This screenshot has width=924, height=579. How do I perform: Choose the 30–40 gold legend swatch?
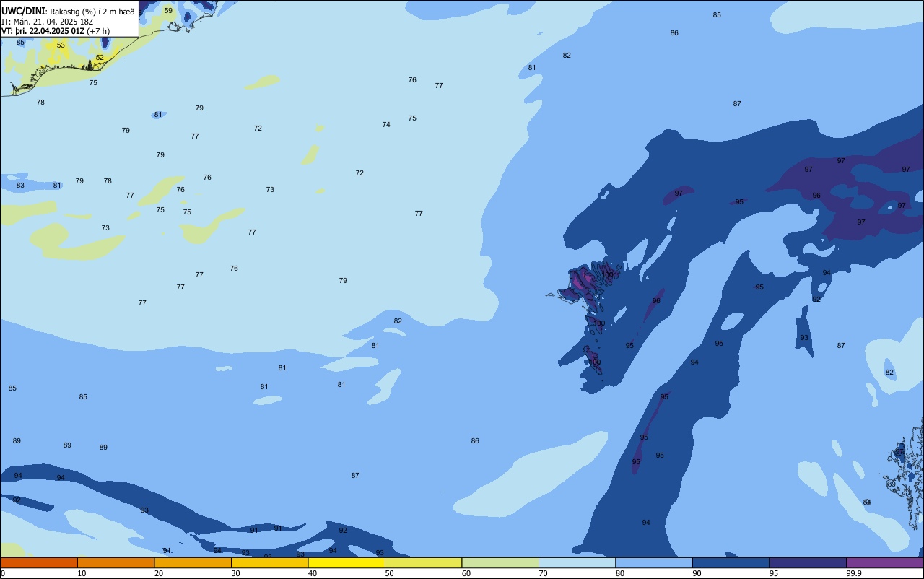tap(269, 562)
